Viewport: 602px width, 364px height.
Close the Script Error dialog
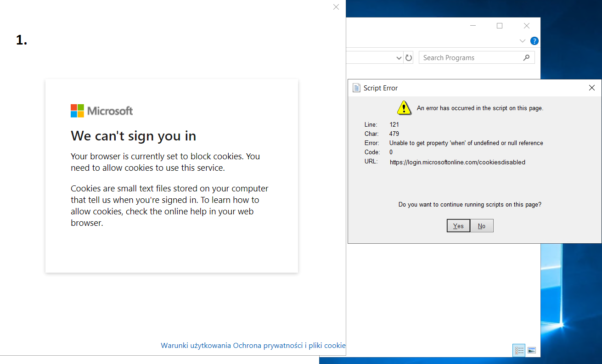592,88
